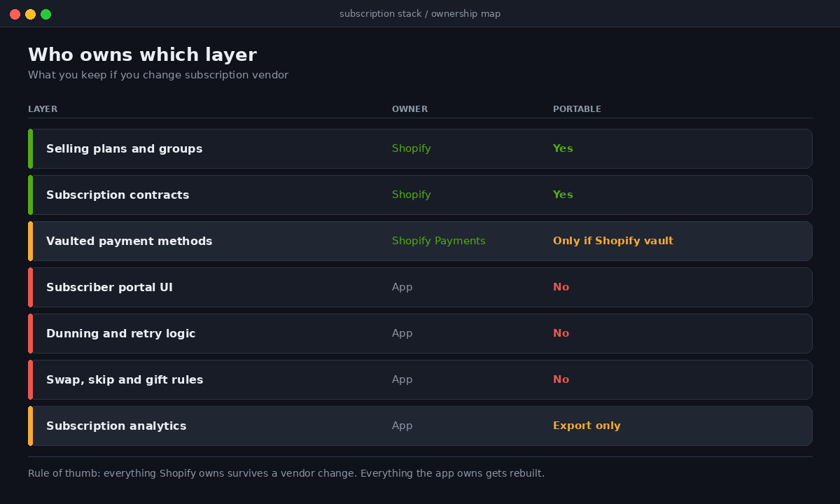840x504 pixels.
Task: Click the green maximize window button
Action: pyautogui.click(x=45, y=14)
